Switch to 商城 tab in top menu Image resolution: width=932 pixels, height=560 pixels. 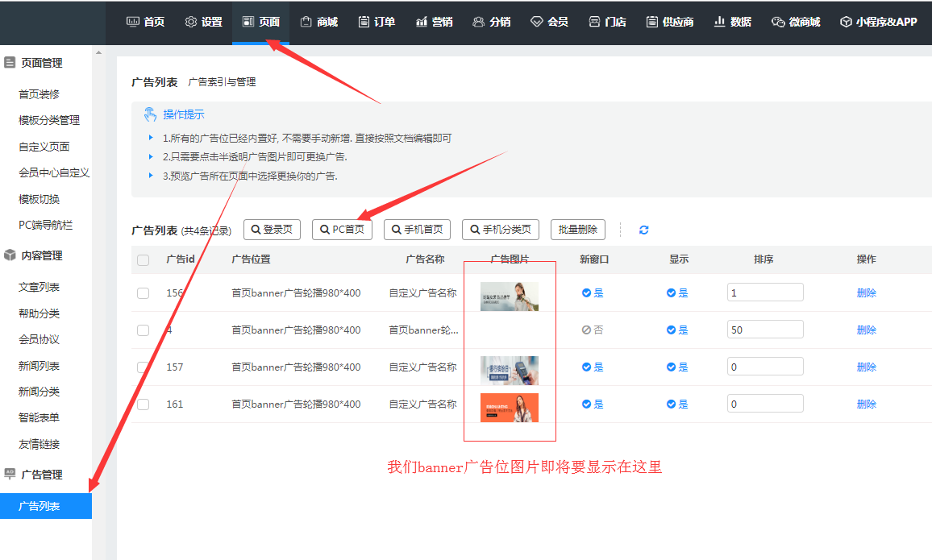(318, 22)
